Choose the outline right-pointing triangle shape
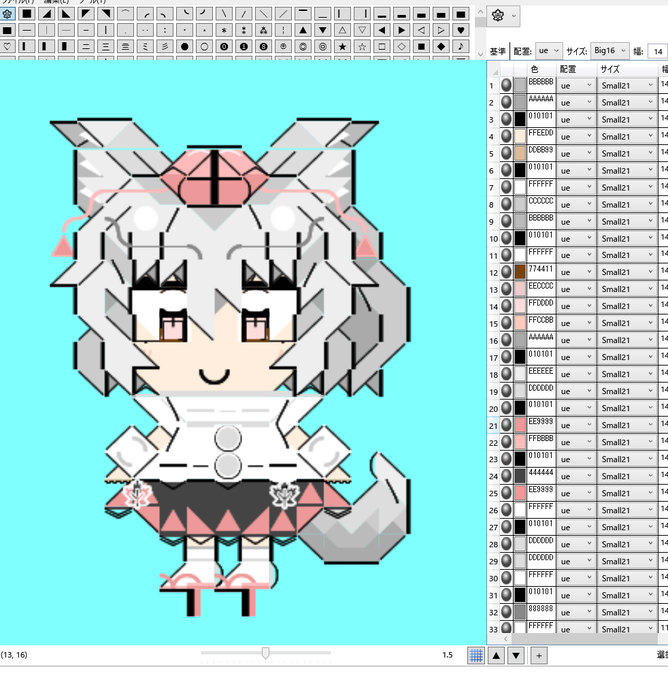The height and width of the screenshot is (680, 668). point(441,30)
